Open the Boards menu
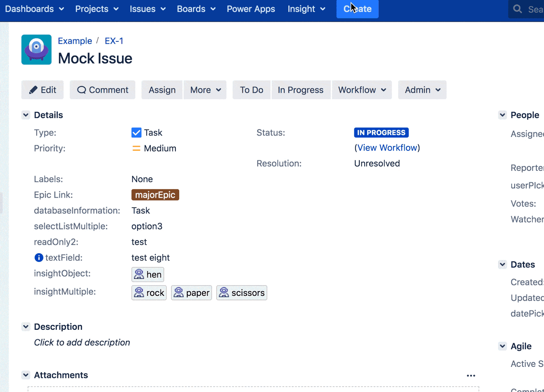 [195, 9]
